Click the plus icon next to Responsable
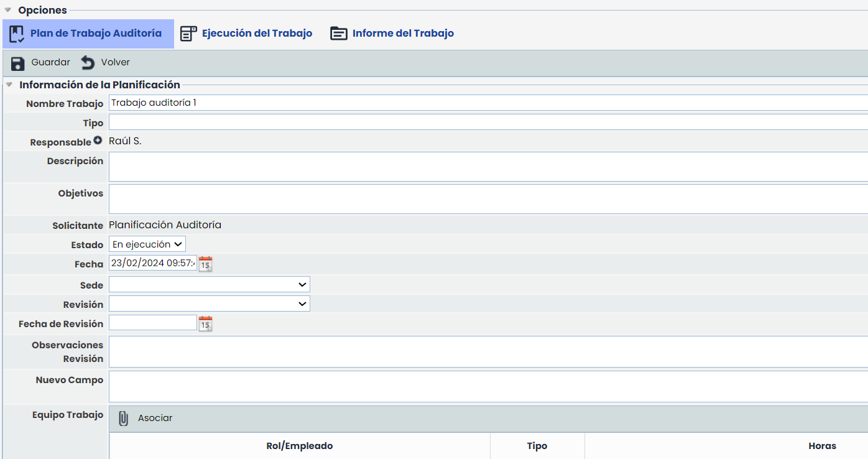Screen dimensions: 868x459 (98, 141)
